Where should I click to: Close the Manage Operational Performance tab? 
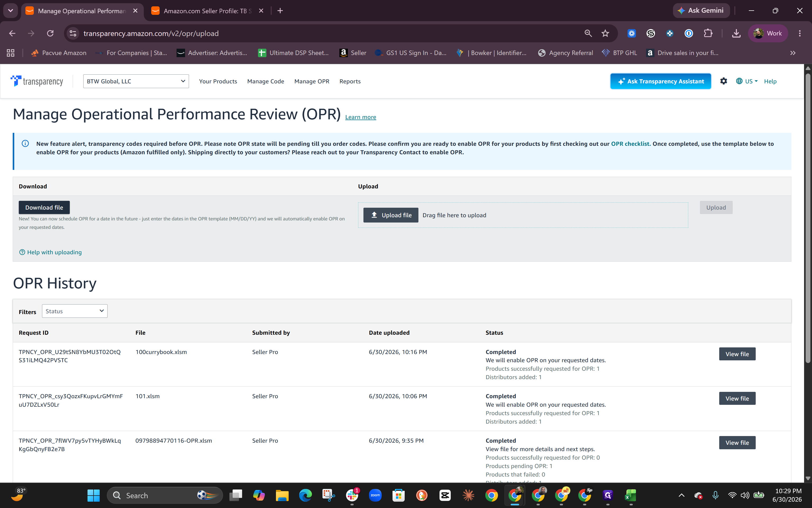pos(135,11)
